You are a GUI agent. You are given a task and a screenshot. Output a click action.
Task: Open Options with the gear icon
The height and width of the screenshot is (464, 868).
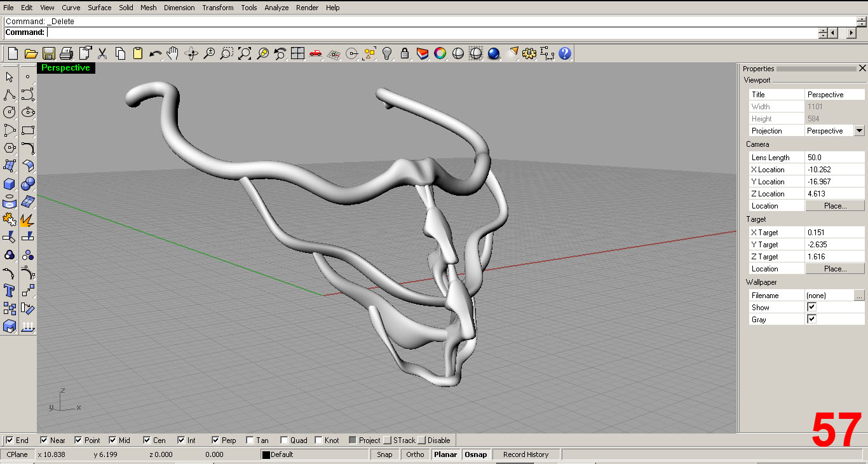pos(529,54)
